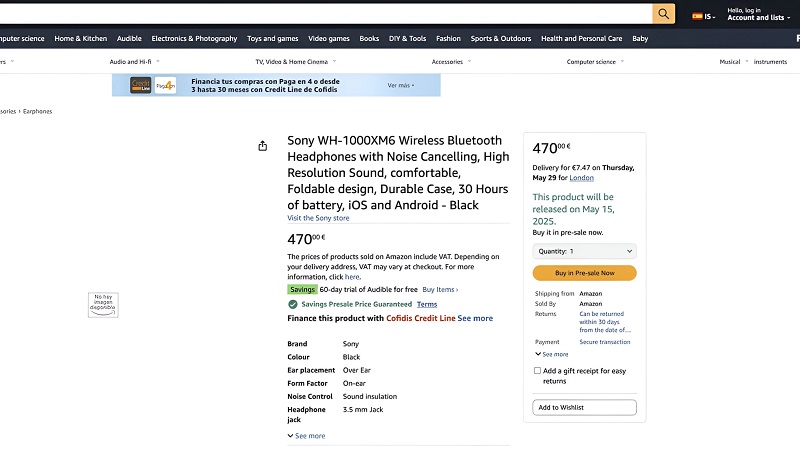
Task: Expand See more in the buy box
Action: [x=551, y=354]
